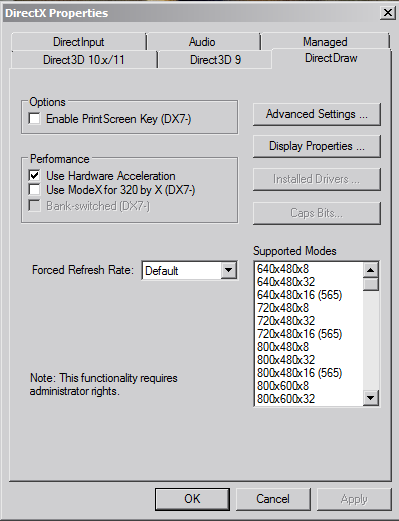Viewport: 399px width, 521px height.
Task: Select 720x480x16 (565) mode
Action: [x=309, y=334]
